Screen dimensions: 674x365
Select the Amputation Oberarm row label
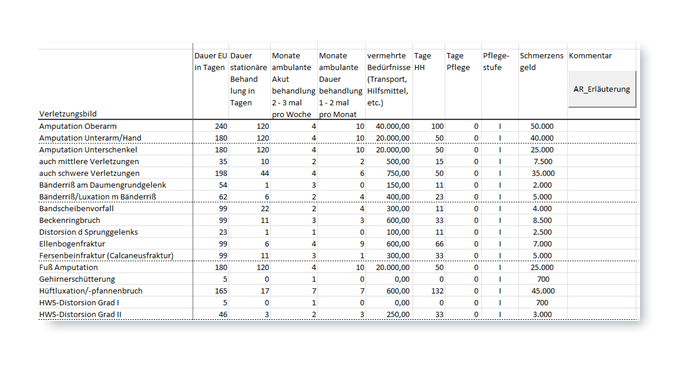click(78, 126)
